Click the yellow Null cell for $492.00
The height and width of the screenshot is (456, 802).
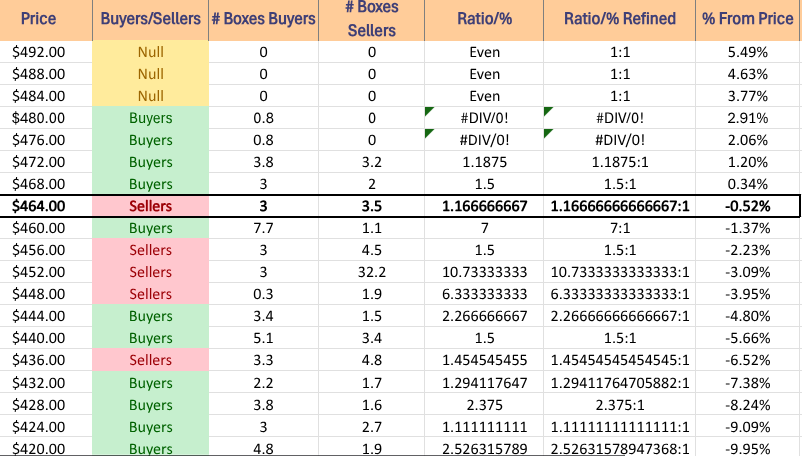point(151,52)
